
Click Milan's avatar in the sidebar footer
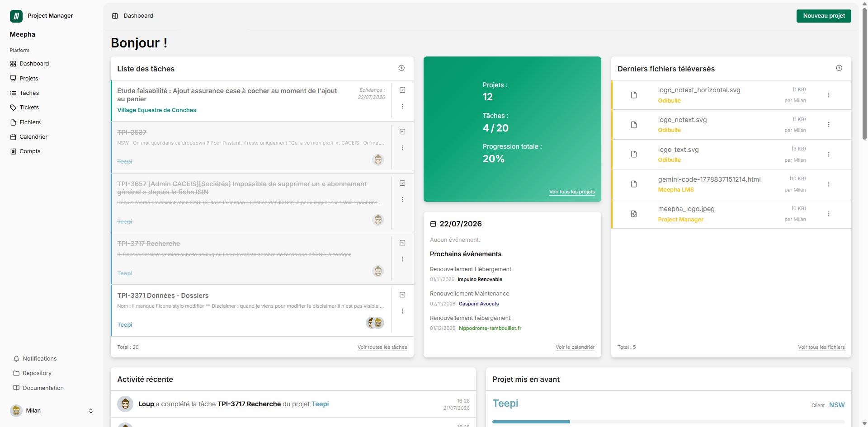pyautogui.click(x=16, y=411)
